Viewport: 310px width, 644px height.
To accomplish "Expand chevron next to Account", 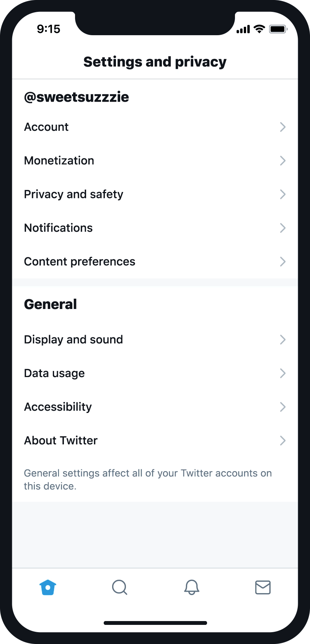I will [283, 127].
